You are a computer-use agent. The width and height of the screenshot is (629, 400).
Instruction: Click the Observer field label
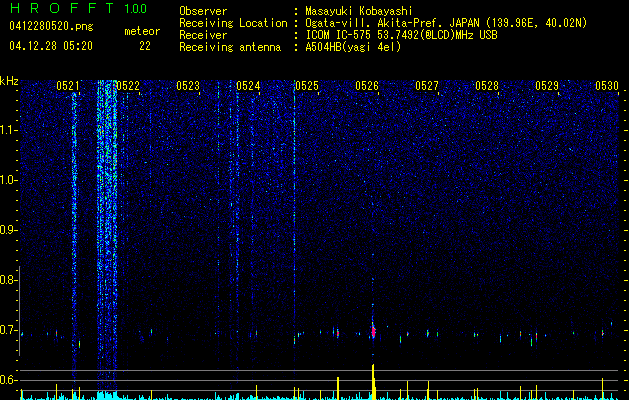203,11
